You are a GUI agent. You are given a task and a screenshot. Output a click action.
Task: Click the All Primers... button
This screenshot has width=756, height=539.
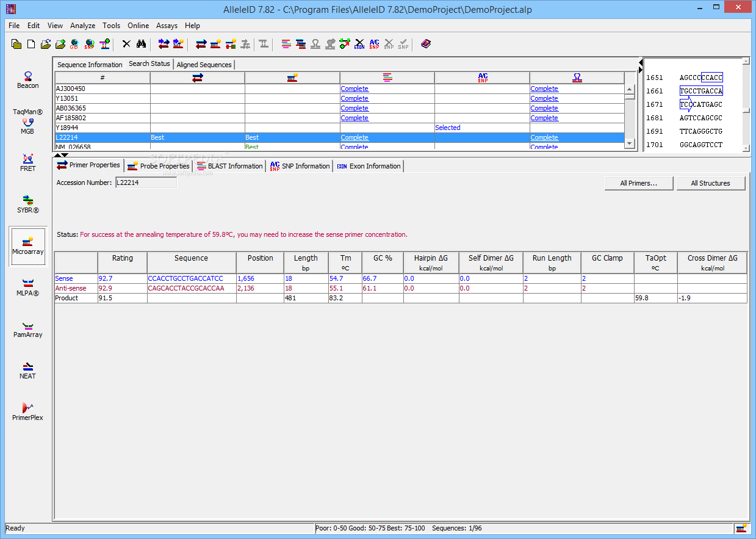(x=639, y=183)
